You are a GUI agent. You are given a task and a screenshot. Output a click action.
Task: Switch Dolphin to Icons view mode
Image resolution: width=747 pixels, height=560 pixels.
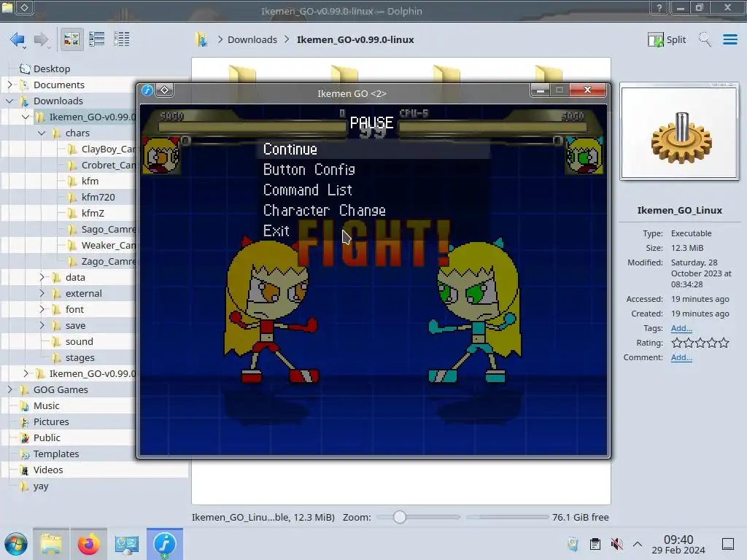coord(71,39)
